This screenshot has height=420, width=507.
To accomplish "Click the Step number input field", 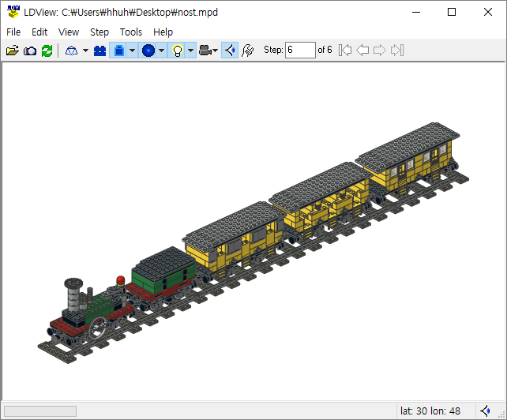I will tap(300, 50).
